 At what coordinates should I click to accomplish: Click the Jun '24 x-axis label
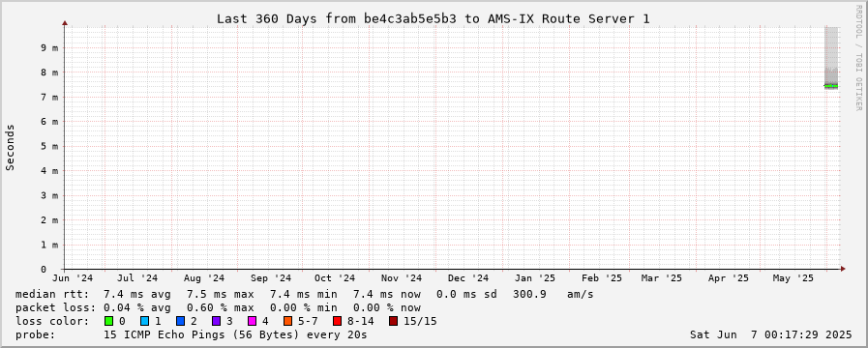(73, 278)
